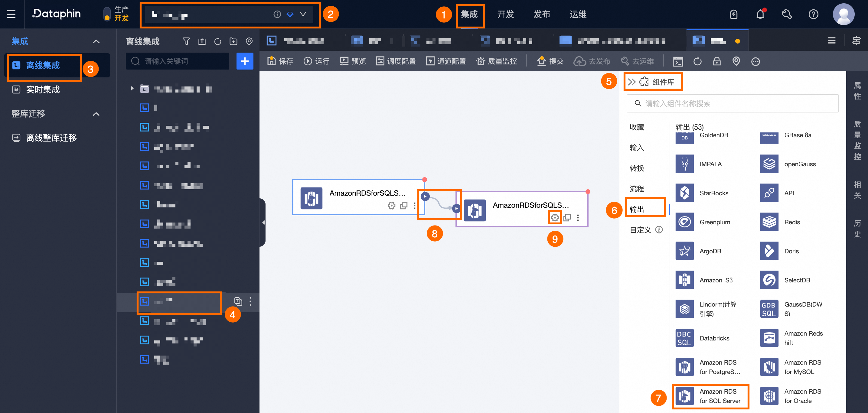
Task: Select the 输出 component category
Action: 637,209
